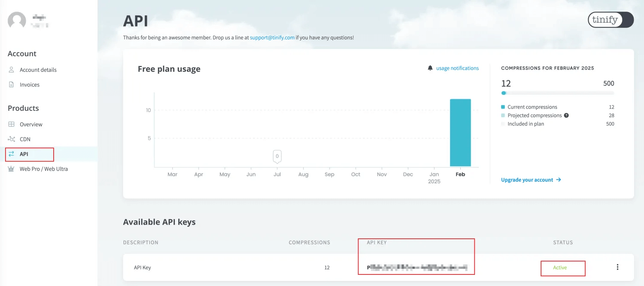This screenshot has height=286, width=644.
Task: Open the API key three-dot menu
Action: 617,267
